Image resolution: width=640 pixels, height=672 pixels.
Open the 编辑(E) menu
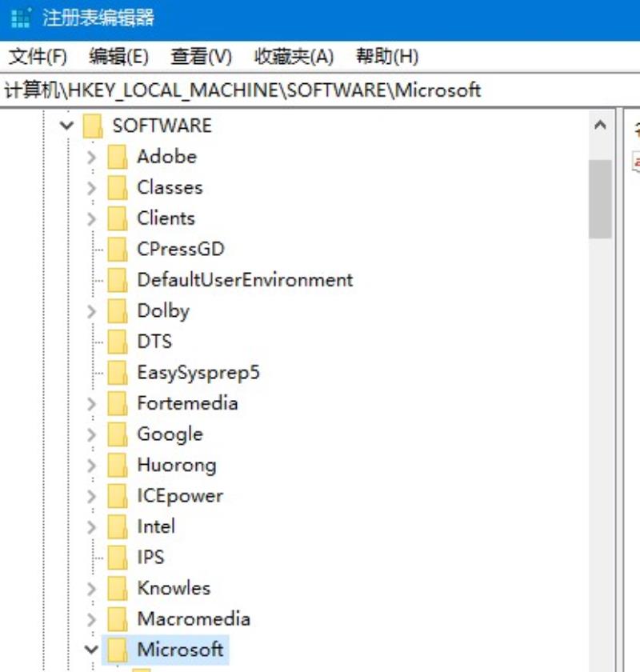[x=118, y=57]
